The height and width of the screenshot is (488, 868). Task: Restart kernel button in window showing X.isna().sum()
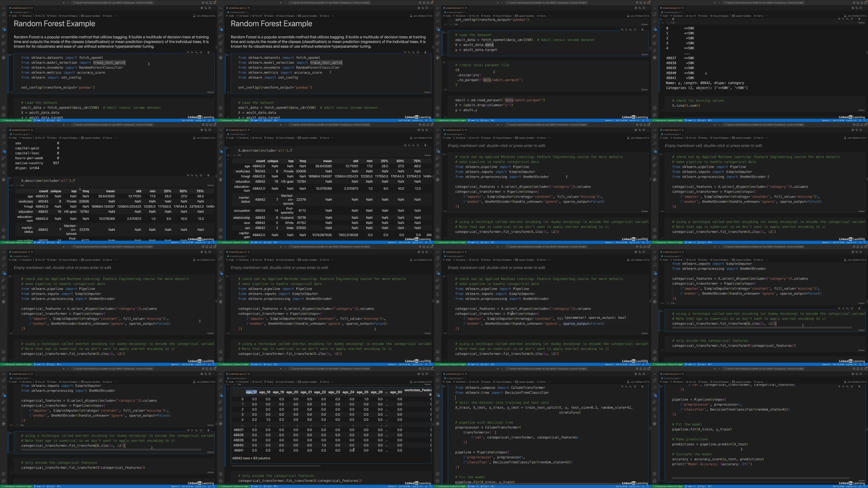[x=703, y=16]
